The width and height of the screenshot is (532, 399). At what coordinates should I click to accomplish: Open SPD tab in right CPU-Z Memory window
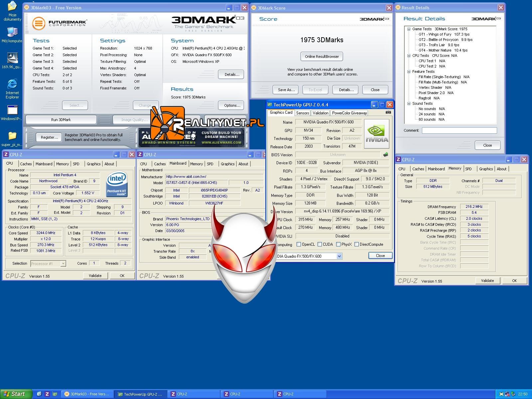[468, 169]
